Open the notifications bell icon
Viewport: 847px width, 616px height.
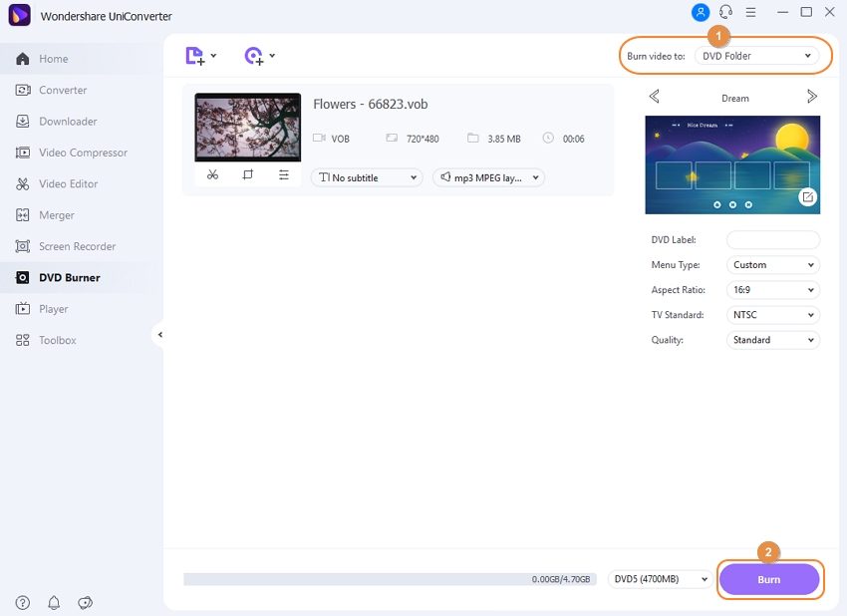pyautogui.click(x=54, y=602)
